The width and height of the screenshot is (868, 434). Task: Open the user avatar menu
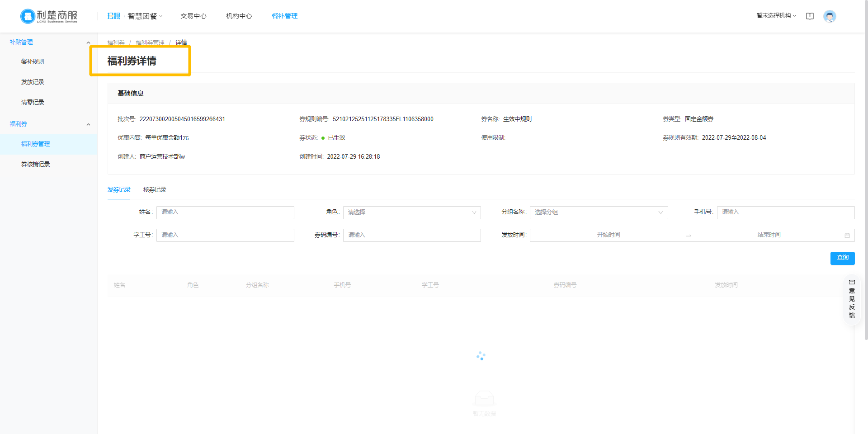830,16
